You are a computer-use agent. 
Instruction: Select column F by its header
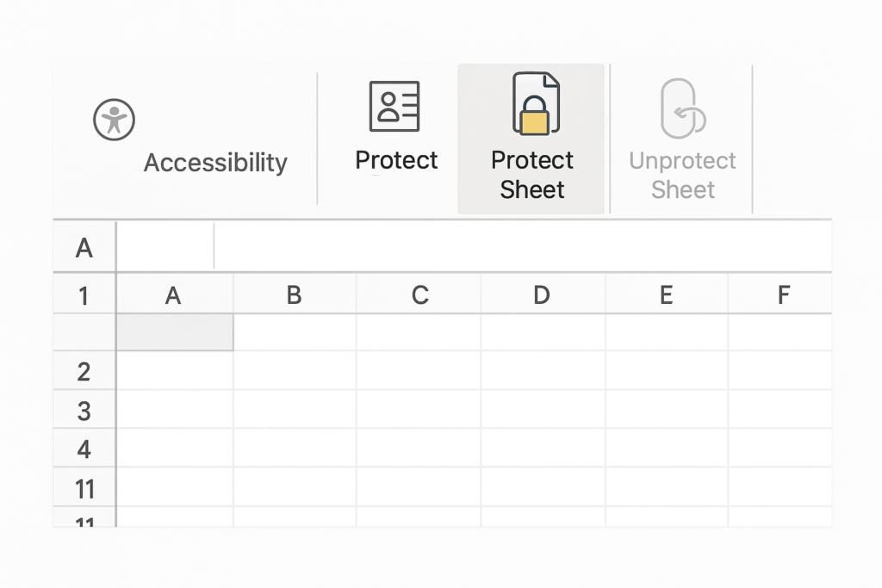783,295
